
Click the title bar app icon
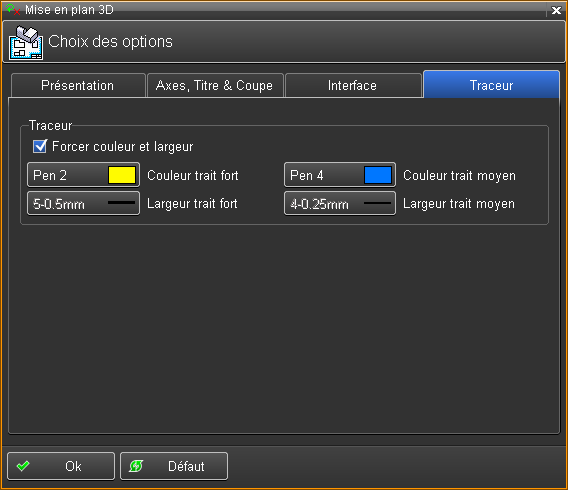[x=13, y=9]
